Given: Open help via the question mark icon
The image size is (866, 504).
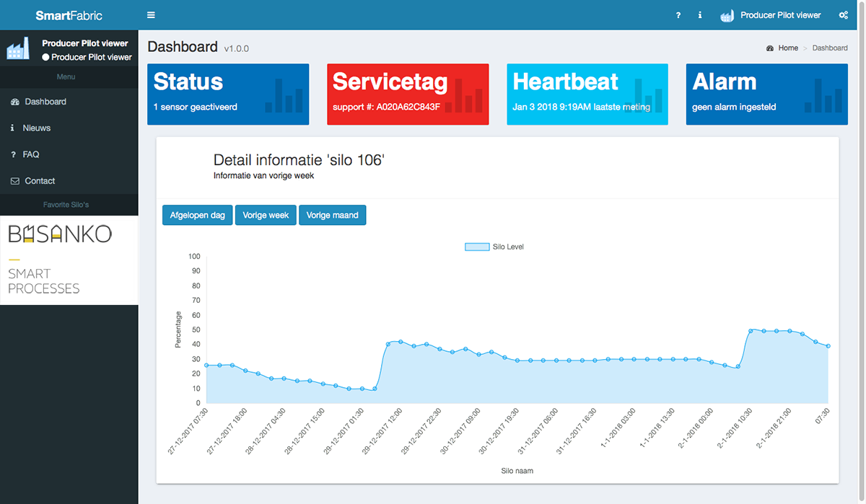Looking at the screenshot, I should pos(678,14).
